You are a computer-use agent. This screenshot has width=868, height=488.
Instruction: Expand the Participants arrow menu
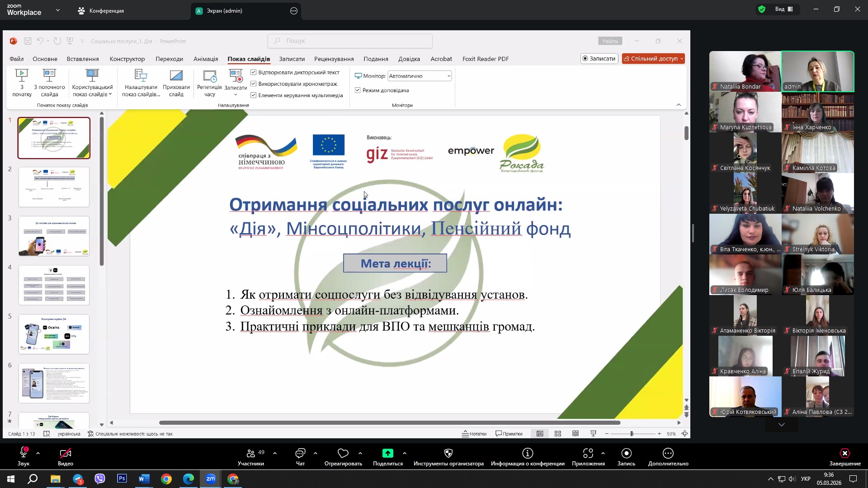click(x=275, y=453)
